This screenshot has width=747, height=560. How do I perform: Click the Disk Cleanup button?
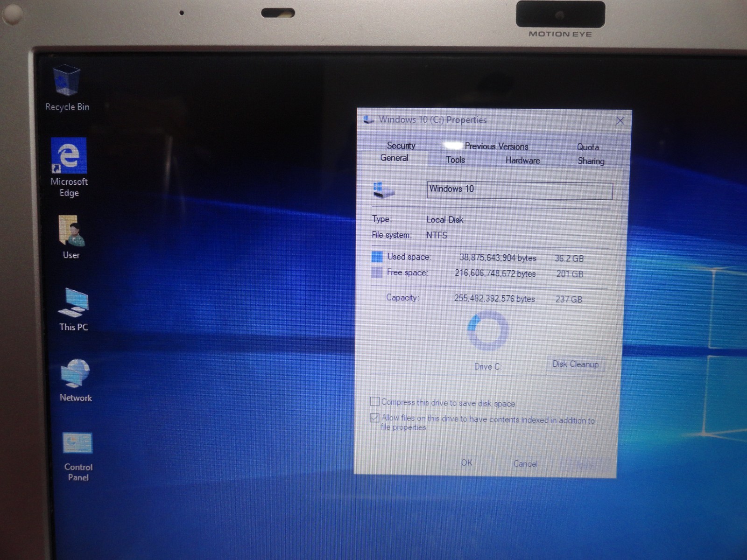576,364
